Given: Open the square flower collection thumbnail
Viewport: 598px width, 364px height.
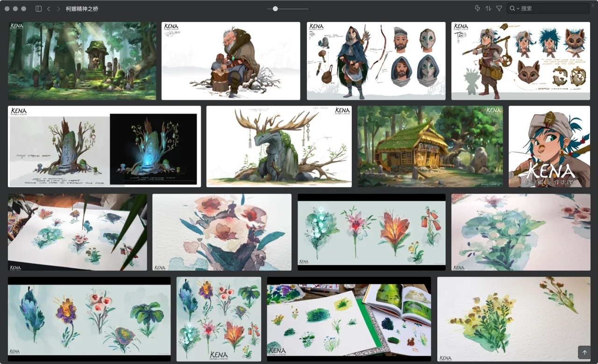Looking at the screenshot, I should 219,319.
